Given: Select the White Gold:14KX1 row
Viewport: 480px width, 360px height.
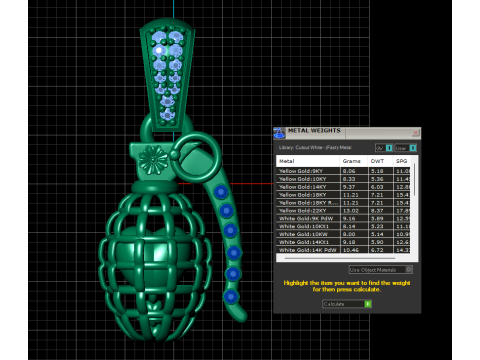Looking at the screenshot, I should (x=344, y=242).
